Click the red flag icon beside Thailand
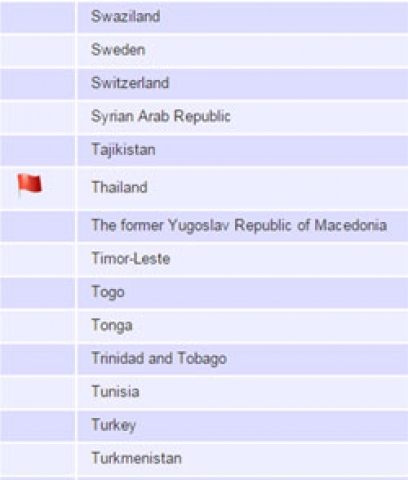 coord(30,184)
